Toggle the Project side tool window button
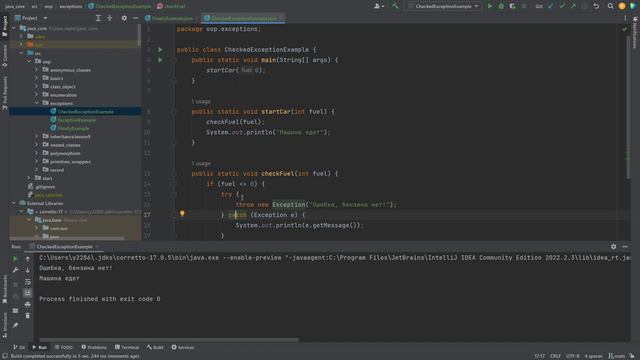The image size is (640, 360). coord(4,26)
